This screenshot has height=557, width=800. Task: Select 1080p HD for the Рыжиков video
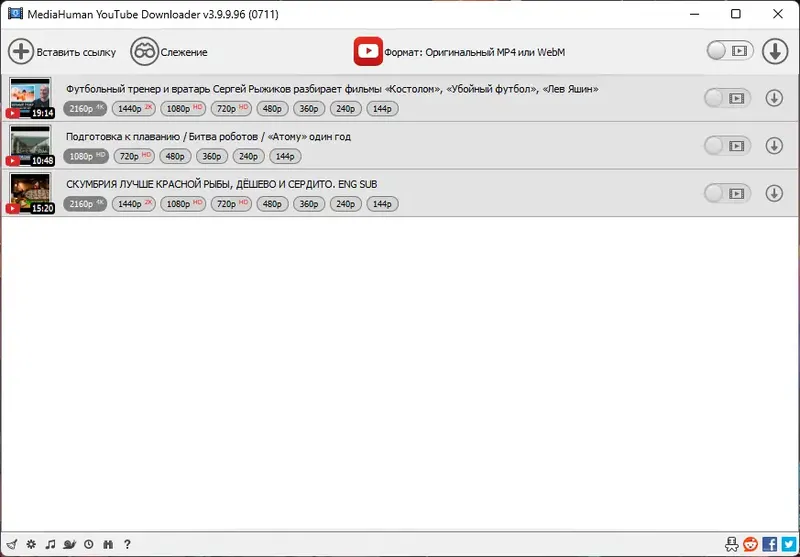tap(183, 109)
